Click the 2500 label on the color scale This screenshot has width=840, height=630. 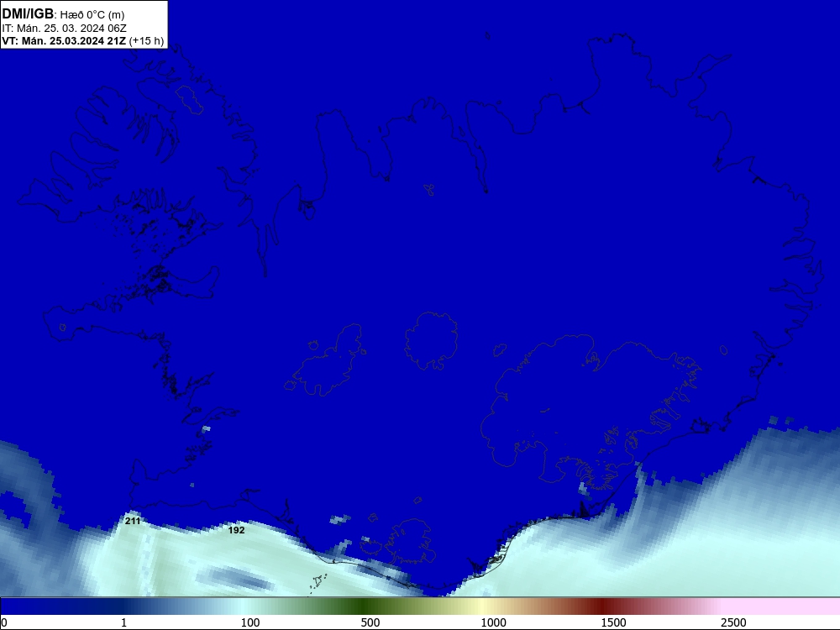733,622
